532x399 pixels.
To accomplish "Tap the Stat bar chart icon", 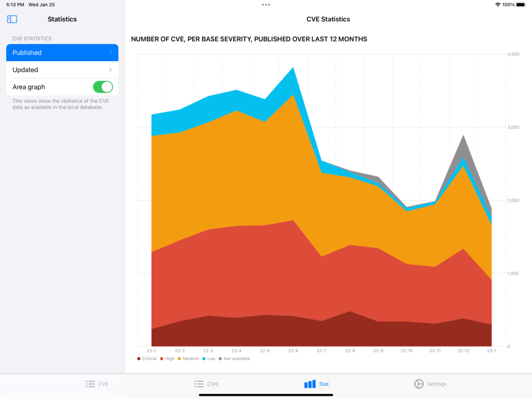I will pyautogui.click(x=310, y=384).
